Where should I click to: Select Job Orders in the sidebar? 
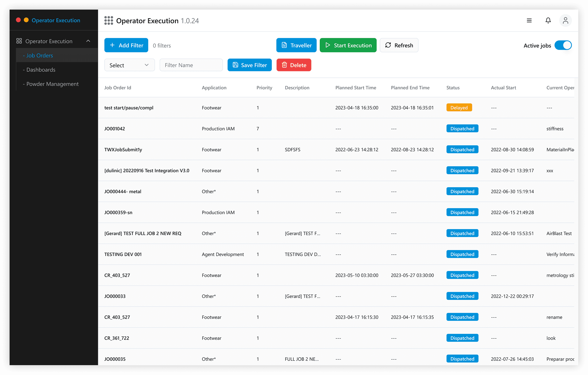[x=39, y=55]
